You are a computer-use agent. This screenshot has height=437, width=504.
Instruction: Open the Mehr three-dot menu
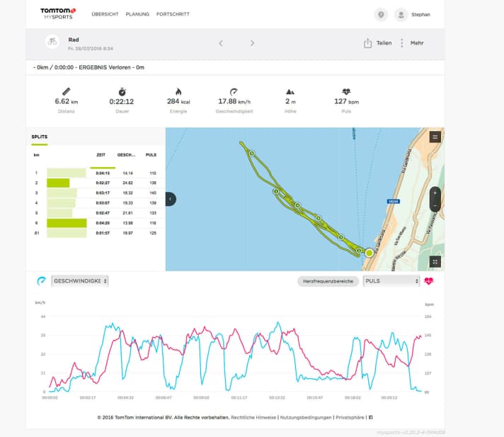402,43
